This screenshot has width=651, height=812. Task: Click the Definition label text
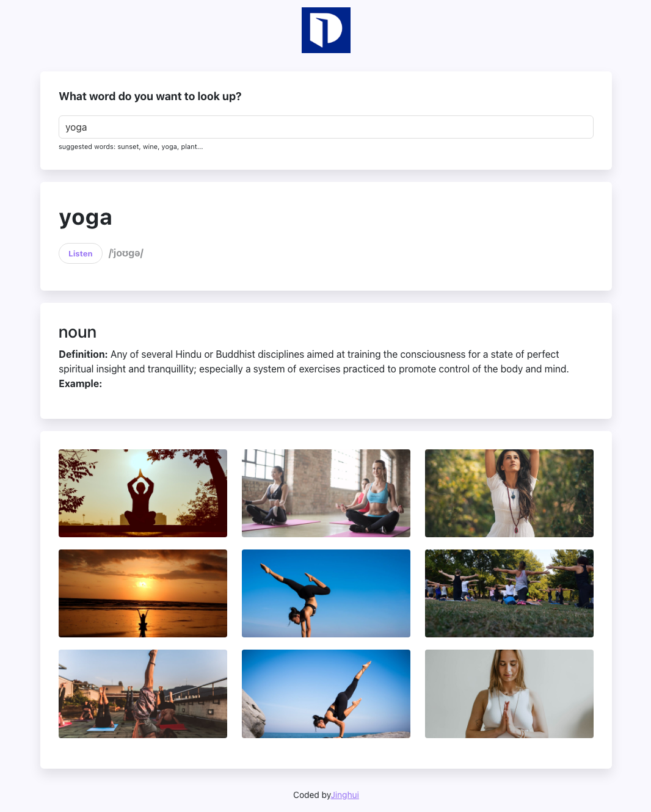click(x=83, y=354)
